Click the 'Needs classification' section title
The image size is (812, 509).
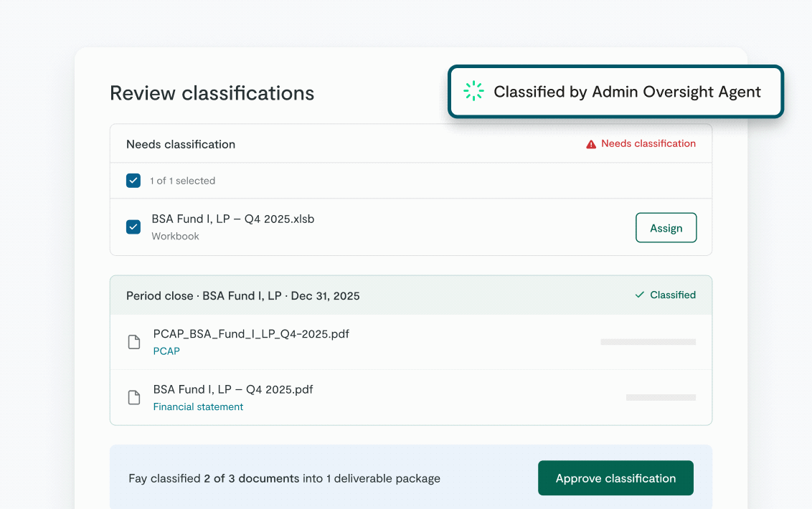181,145
